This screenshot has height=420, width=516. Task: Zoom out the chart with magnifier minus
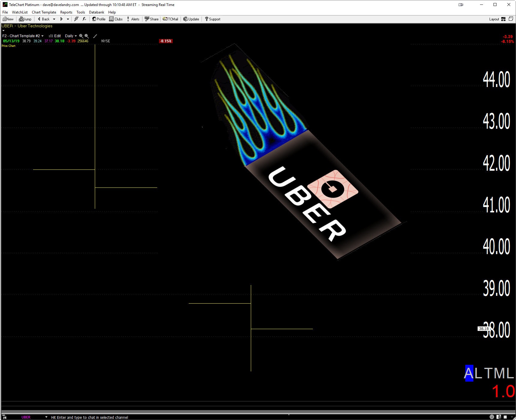click(x=87, y=36)
